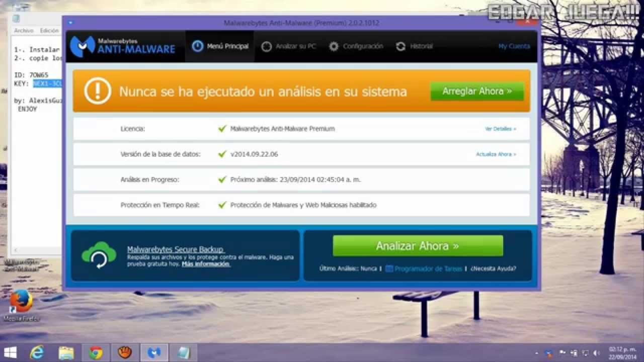Click checkmark in the Análisis en Progreso row
Image resolution: width=644 pixels, height=362 pixels.
222,179
